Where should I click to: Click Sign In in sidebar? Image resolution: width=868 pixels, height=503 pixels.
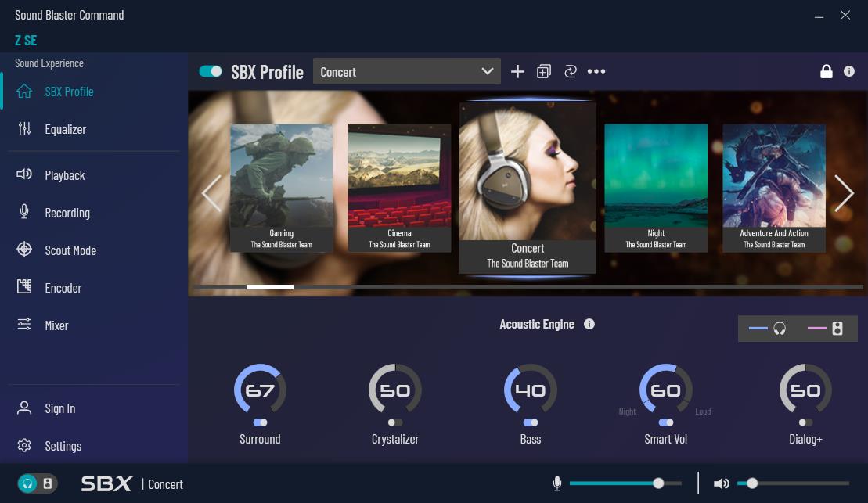[59, 408]
